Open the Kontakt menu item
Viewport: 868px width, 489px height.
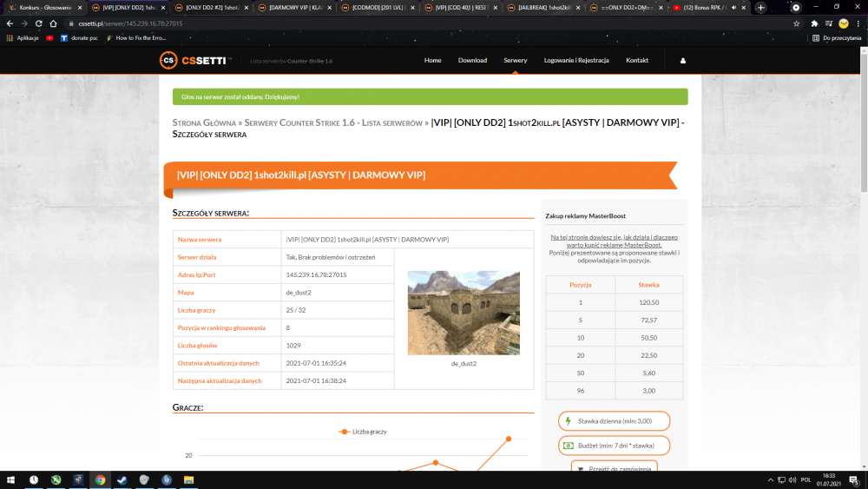coord(636,60)
